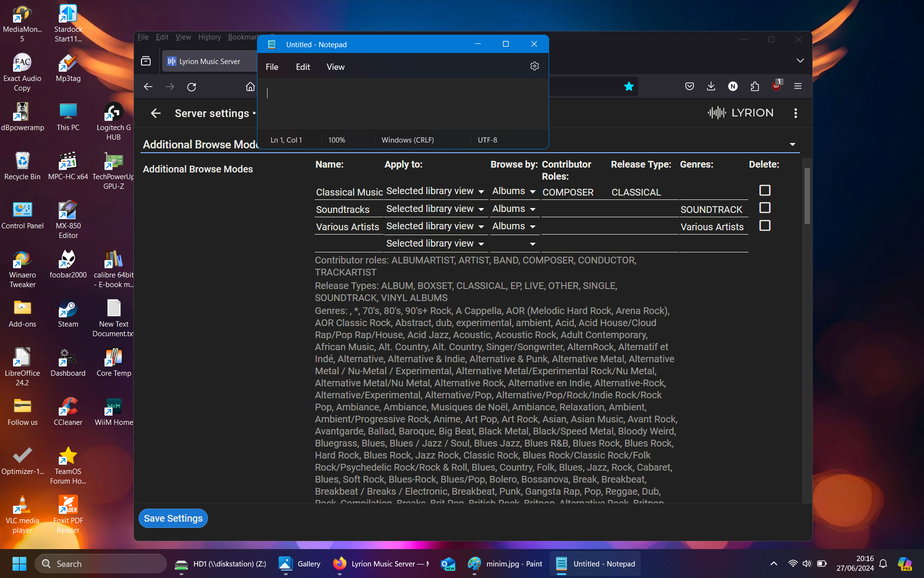Image resolution: width=924 pixels, height=578 pixels.
Task: Click the uBlock Origin shield icon
Action: coord(776,86)
